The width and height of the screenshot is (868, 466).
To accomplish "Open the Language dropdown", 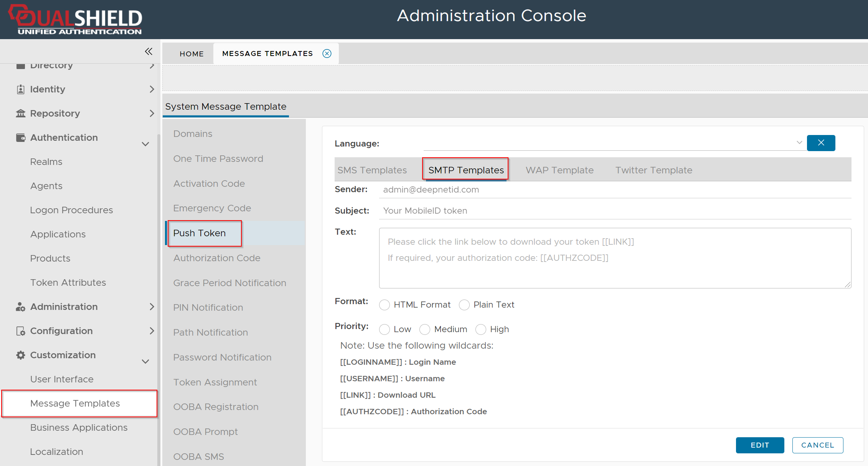I will pyautogui.click(x=799, y=143).
